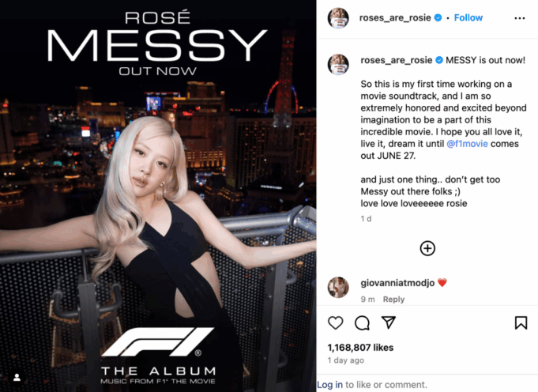
Task: Open the @f1movie mention link
Action: pos(467,144)
